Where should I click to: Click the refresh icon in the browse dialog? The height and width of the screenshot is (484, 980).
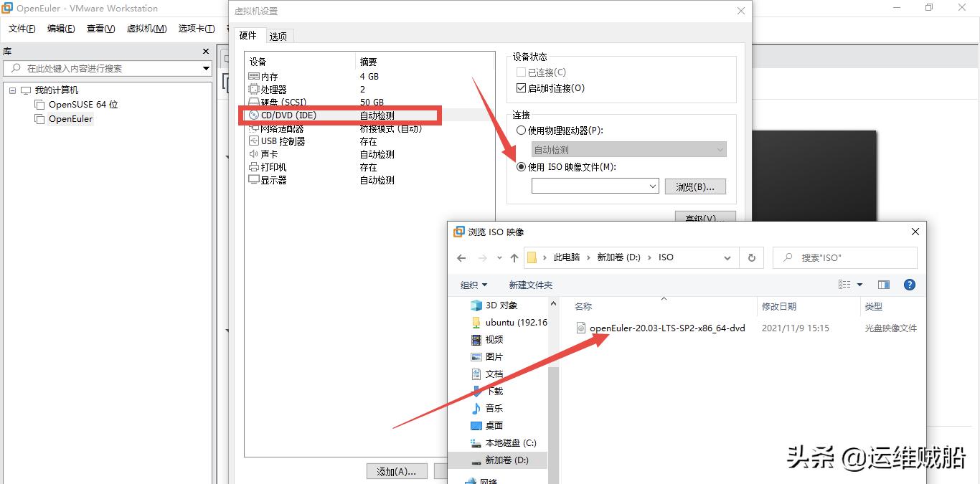coord(751,257)
